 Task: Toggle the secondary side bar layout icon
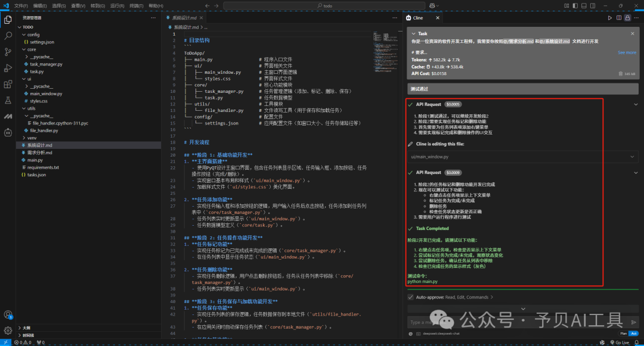(x=593, y=6)
